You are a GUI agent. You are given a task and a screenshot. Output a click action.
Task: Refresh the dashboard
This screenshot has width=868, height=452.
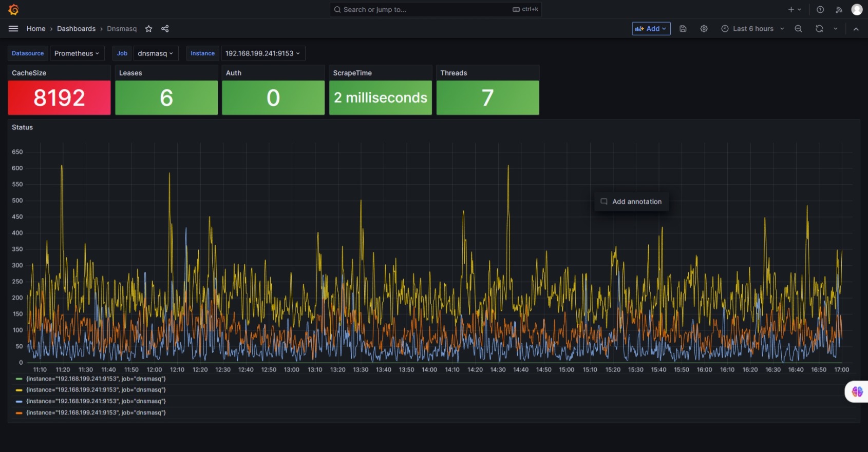pos(819,29)
